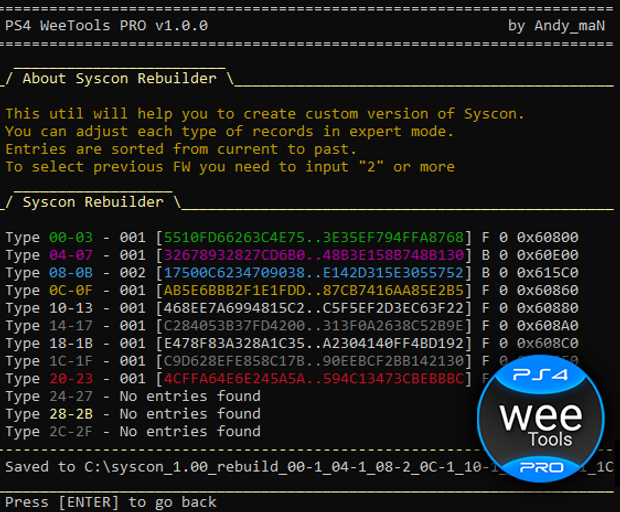Click the PS4 WeeTools PRO v1.0.0 title
This screenshot has width=620, height=512.
click(x=107, y=25)
